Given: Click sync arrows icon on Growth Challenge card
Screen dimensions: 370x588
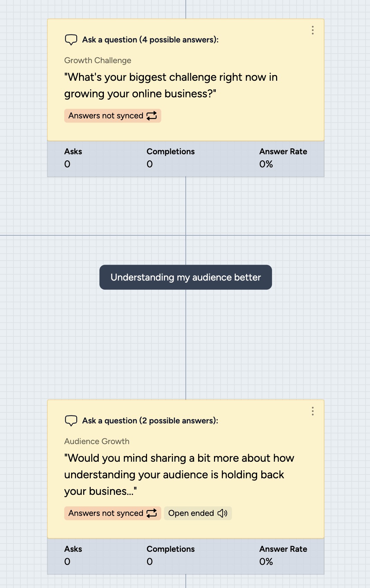Looking at the screenshot, I should click(x=152, y=116).
